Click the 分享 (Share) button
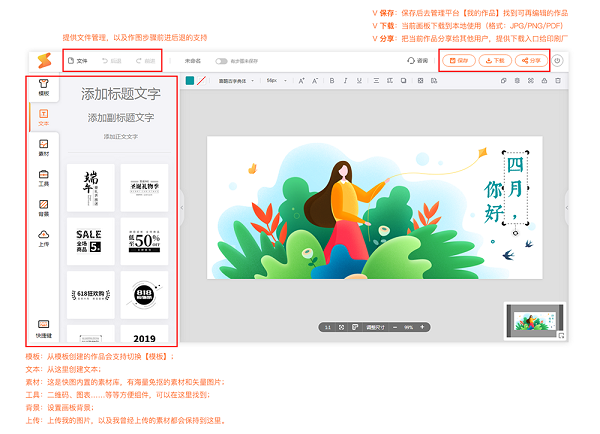The image size is (600, 434). click(530, 61)
